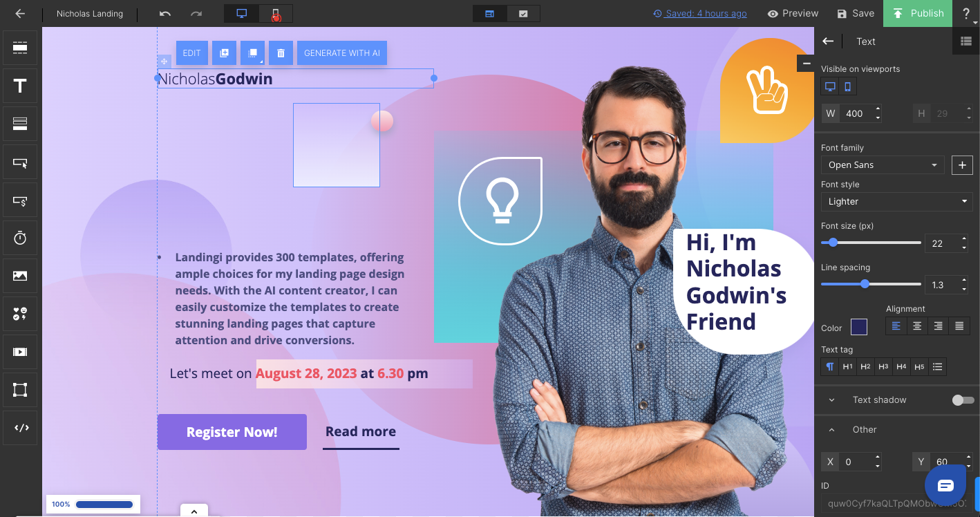The width and height of the screenshot is (980, 517).
Task: Open the page Preview
Action: point(793,14)
